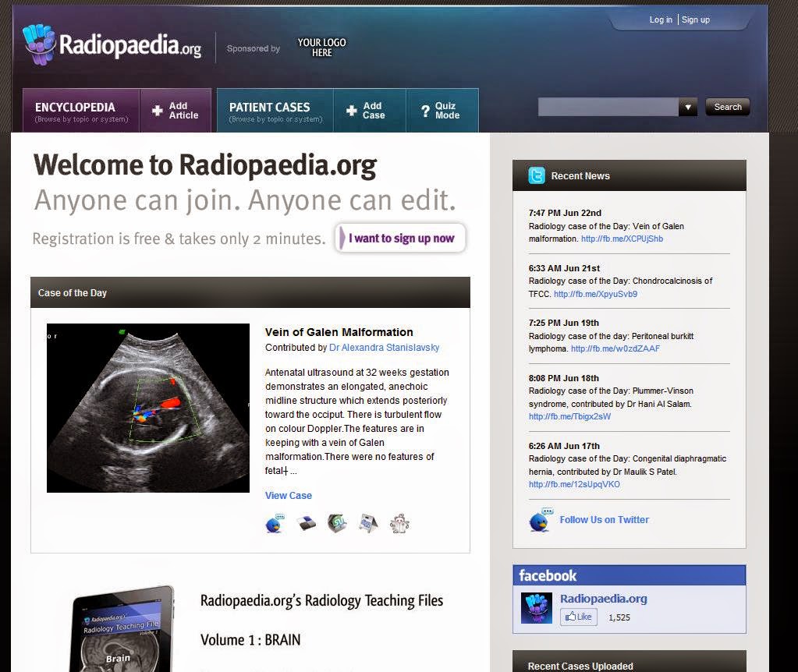
Task: Share the case on Digg
Action: coord(367,523)
